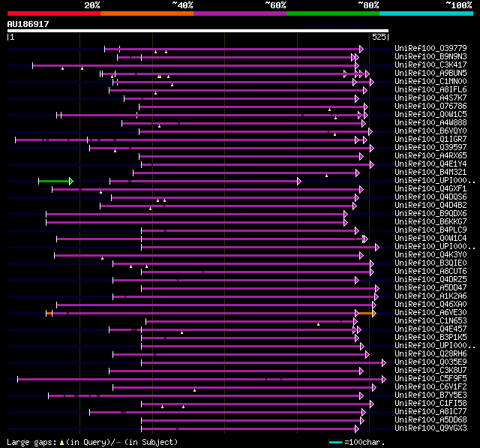Select the UniRef100_Q28RH6 label
Image resolution: width=480 pixels, height=448 pixels.
(x=430, y=354)
